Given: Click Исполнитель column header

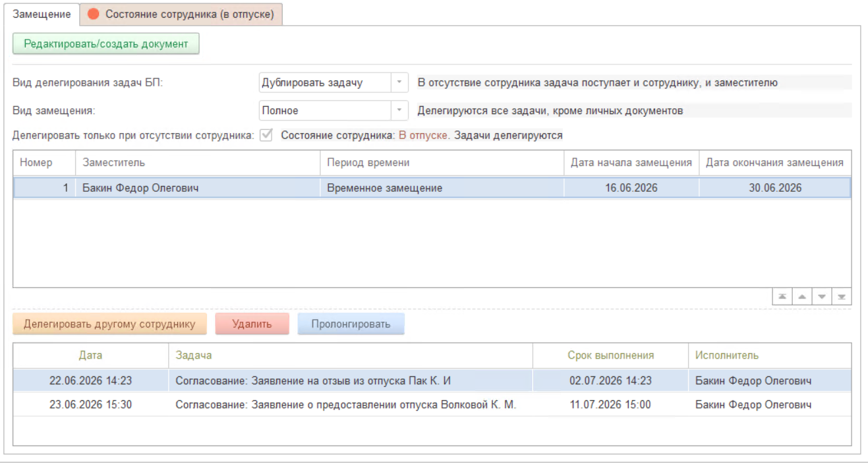Looking at the screenshot, I should [770, 355].
